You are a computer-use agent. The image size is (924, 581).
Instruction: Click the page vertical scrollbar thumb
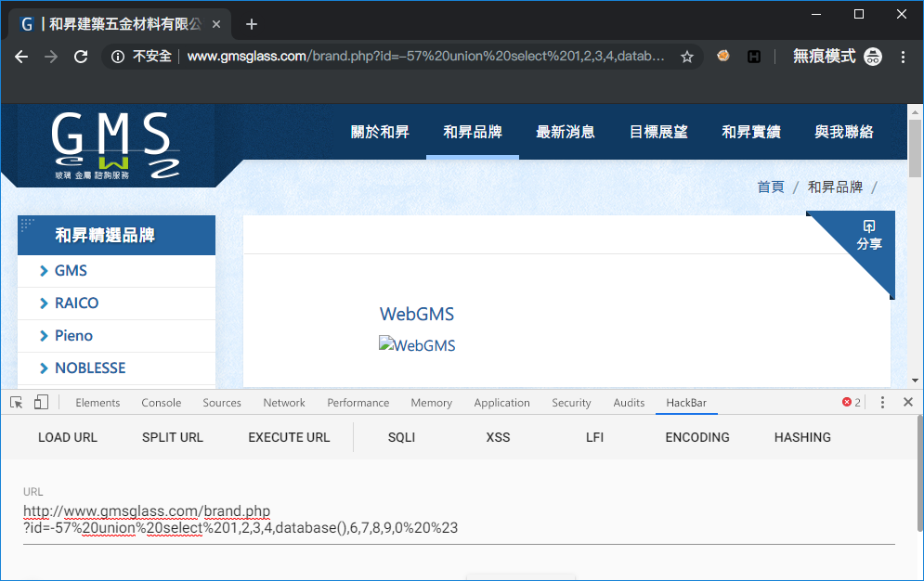[915, 148]
